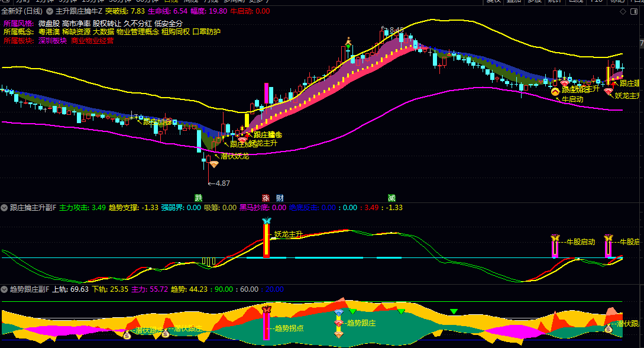Click the 突破线: 7.83 value
Screen dimensions: 644x348
(125, 11)
